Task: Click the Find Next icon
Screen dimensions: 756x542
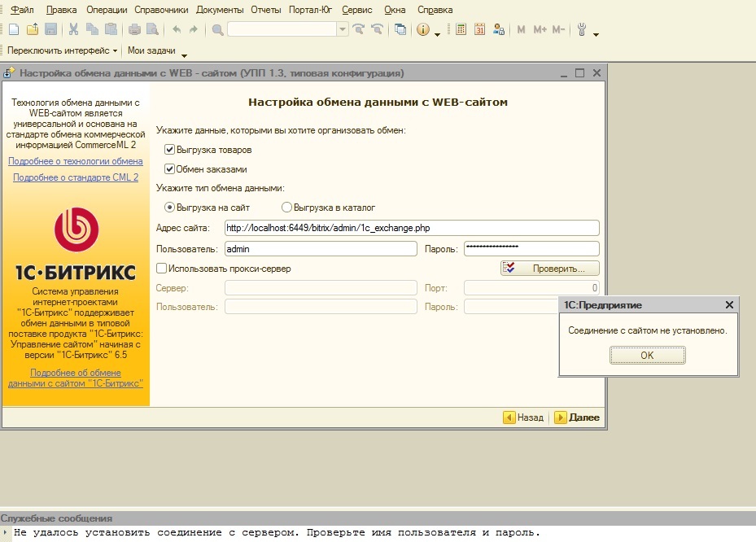Action: pyautogui.click(x=359, y=29)
